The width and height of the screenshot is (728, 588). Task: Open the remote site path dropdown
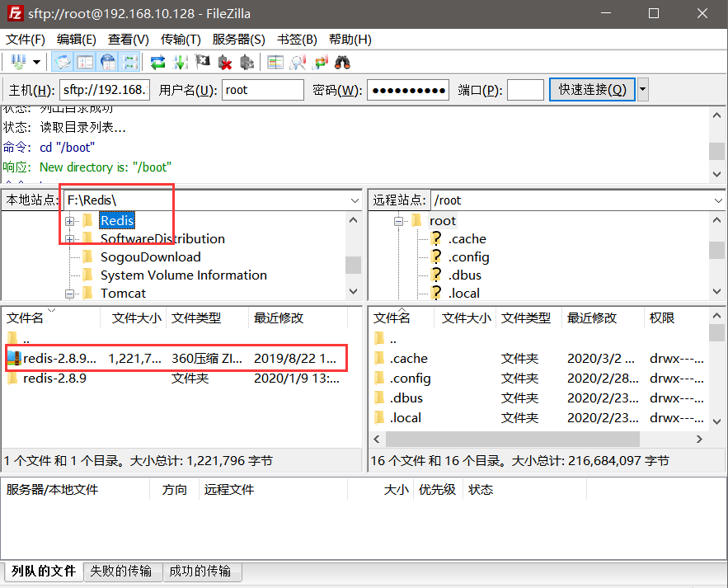(x=718, y=200)
